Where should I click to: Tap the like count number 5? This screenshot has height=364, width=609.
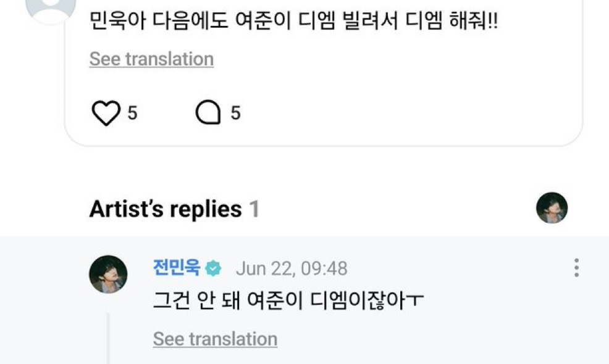tap(132, 114)
